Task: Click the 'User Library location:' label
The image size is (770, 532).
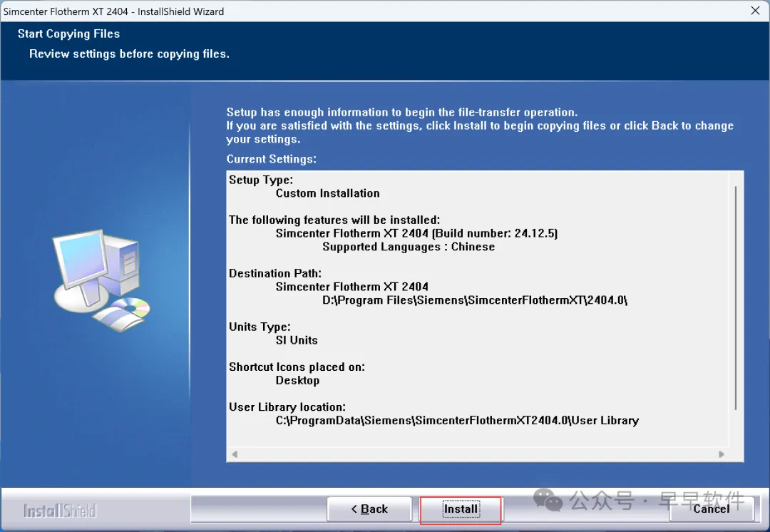Action: [x=287, y=407]
